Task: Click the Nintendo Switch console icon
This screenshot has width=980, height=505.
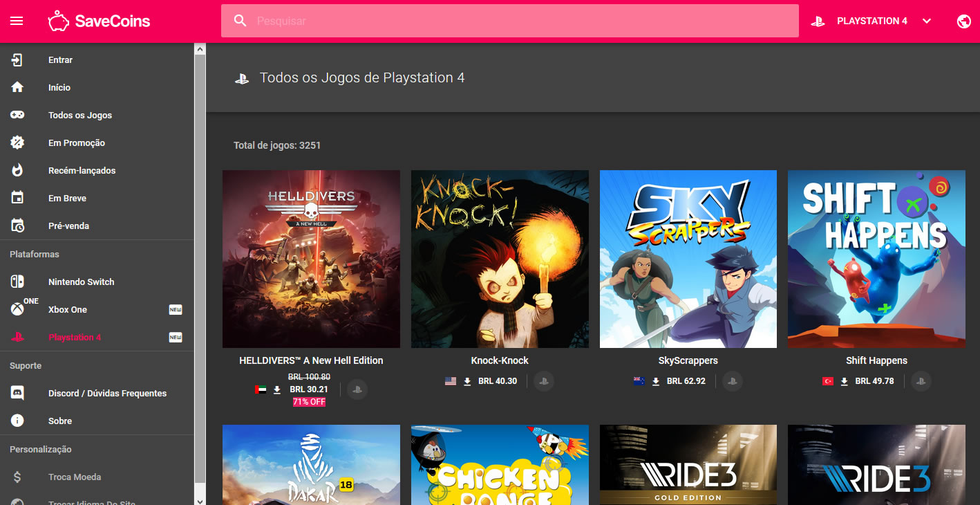Action: point(17,282)
